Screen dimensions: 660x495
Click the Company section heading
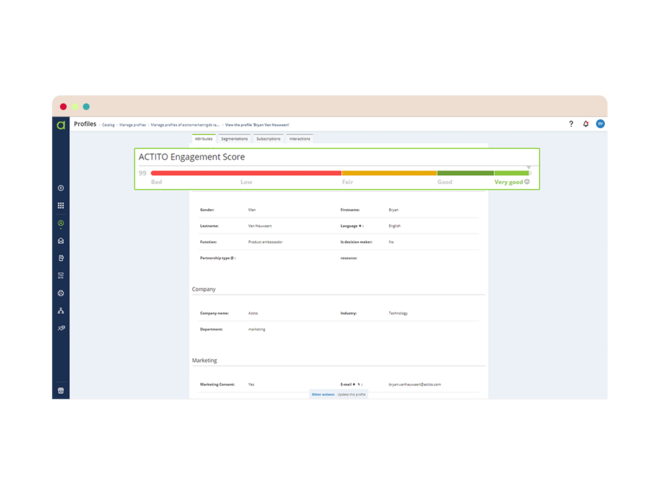[204, 289]
